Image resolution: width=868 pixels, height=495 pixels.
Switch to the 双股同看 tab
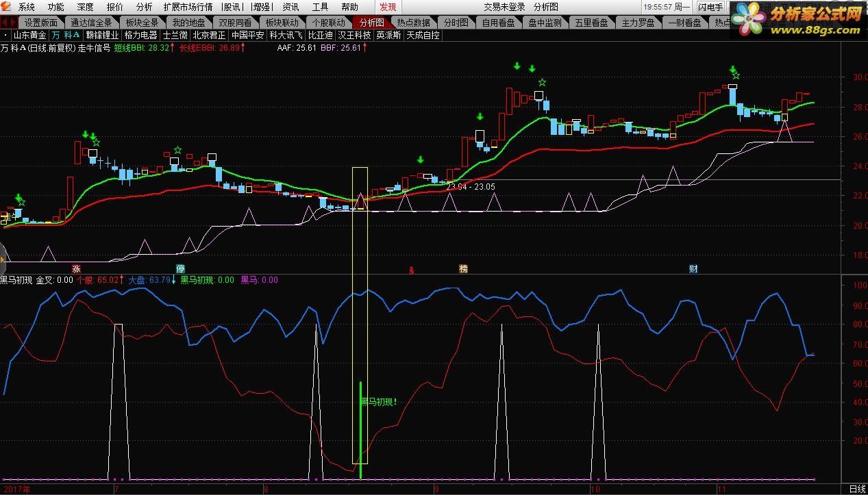click(x=235, y=23)
